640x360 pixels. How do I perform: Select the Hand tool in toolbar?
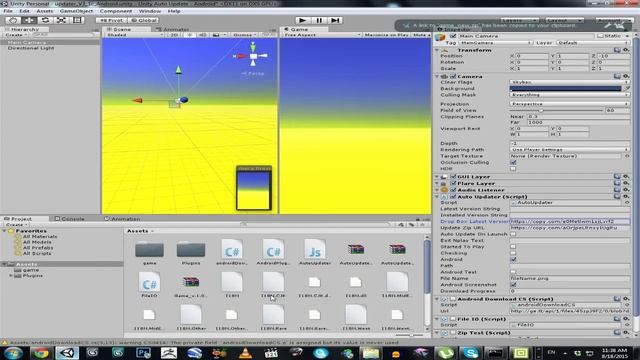tap(13, 20)
